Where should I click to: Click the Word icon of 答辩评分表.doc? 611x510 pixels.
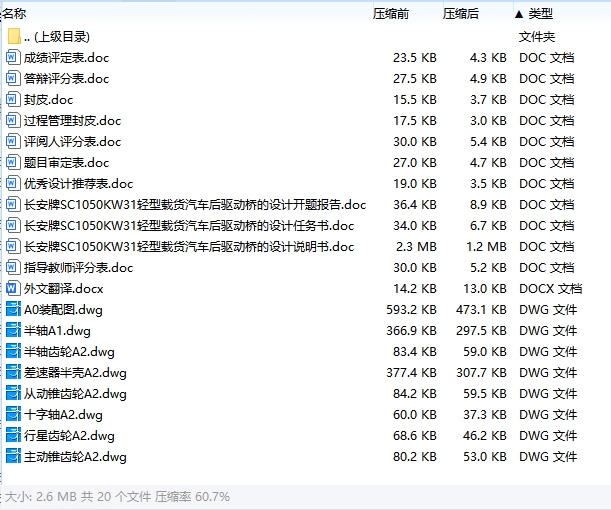[12, 79]
